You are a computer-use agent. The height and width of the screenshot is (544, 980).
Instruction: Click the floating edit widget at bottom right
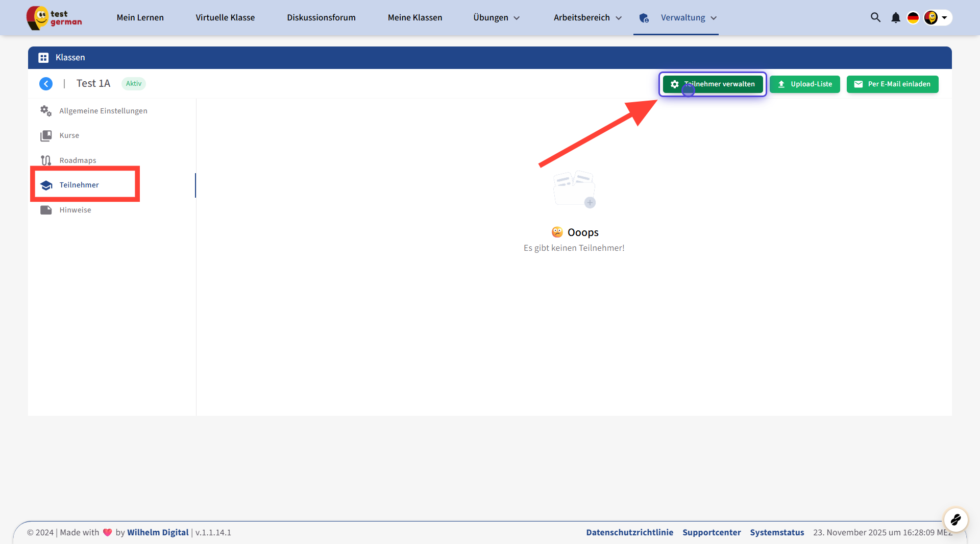pyautogui.click(x=955, y=520)
